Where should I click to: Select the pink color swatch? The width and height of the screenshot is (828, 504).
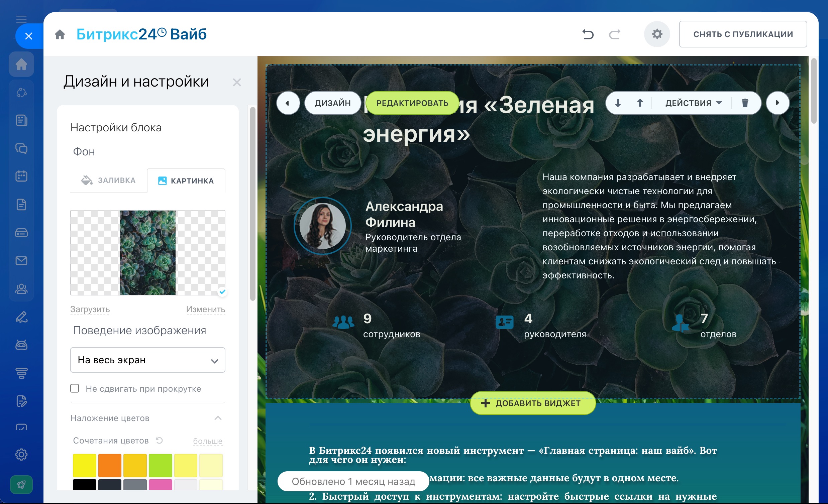(160, 485)
